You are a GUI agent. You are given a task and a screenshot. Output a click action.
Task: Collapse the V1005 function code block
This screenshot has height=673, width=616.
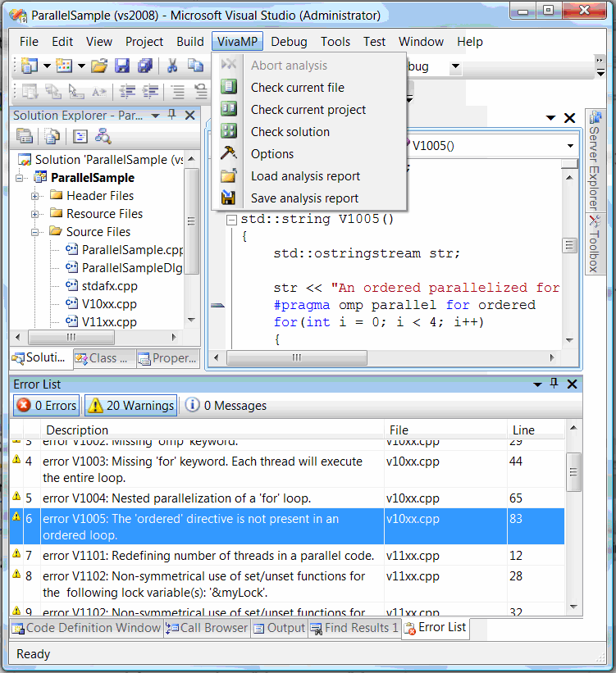231,221
